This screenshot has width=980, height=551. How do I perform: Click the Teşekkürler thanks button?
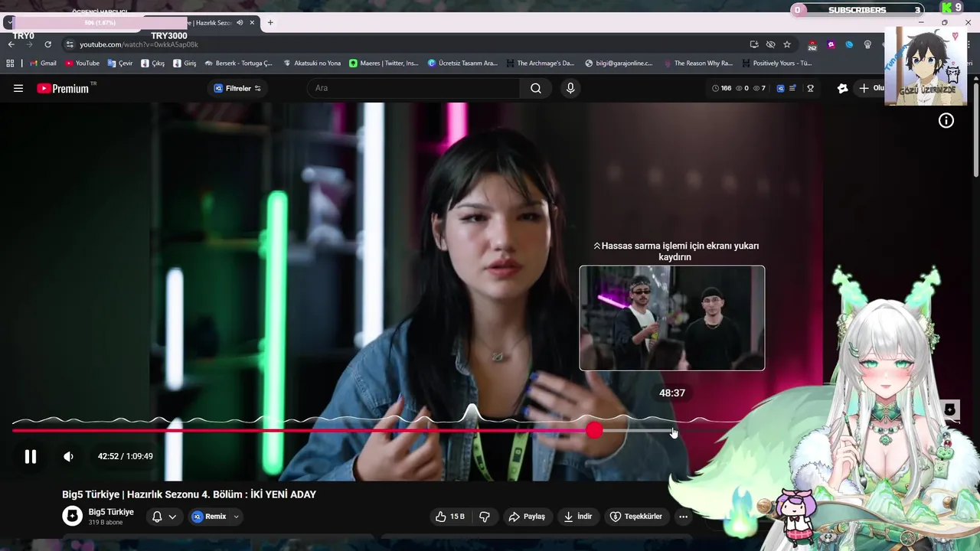point(635,517)
